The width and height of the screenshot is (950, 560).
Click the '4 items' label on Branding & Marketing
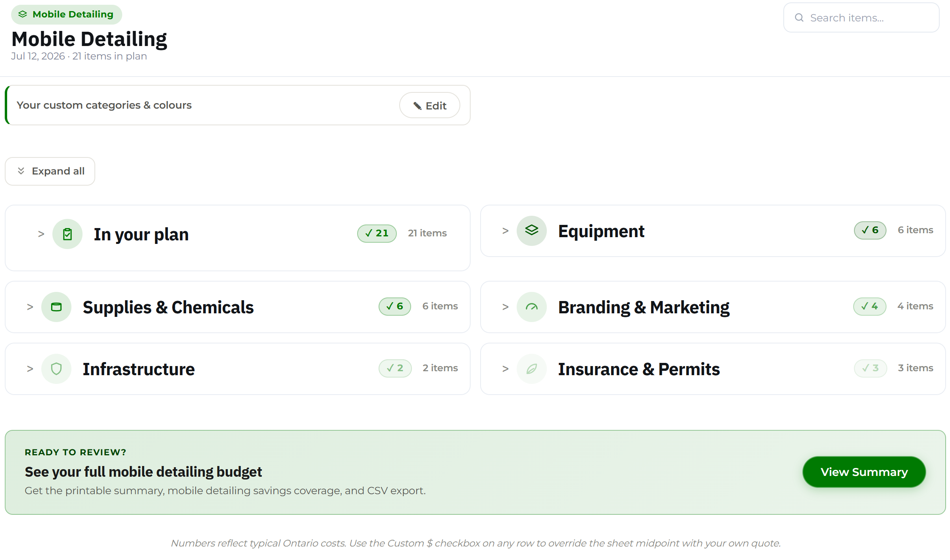coord(915,306)
